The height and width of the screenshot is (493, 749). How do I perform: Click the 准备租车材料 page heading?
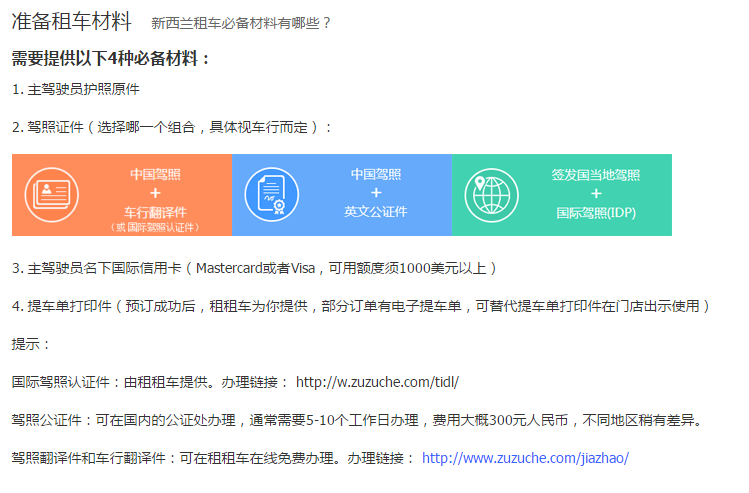[71, 21]
